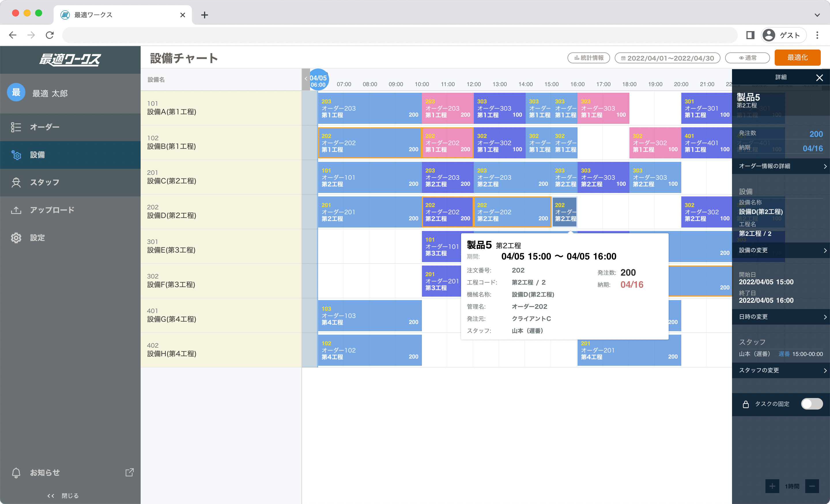Viewport: 830px width, 504px height.
Task: Click the notification bell icon
Action: (x=16, y=473)
